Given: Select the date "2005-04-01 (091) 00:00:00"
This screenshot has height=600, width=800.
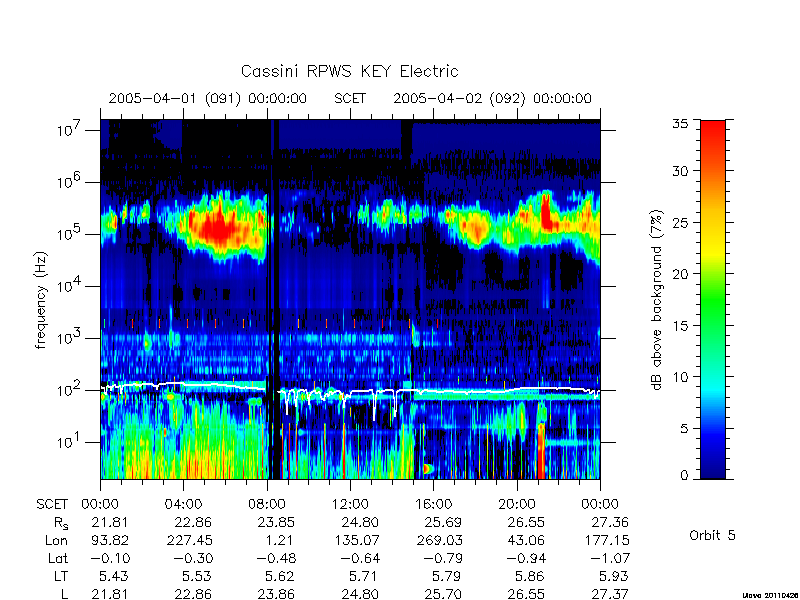Looking at the screenshot, I should pos(208,98).
